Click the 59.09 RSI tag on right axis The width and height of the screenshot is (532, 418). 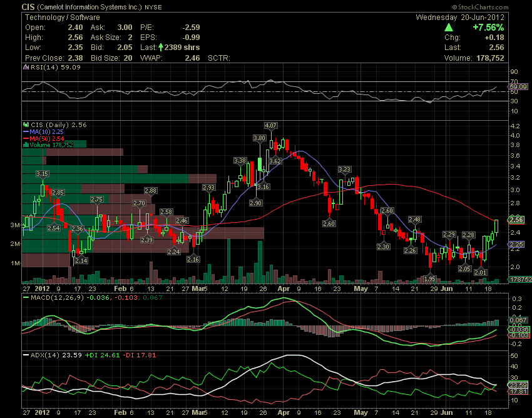[x=518, y=87]
